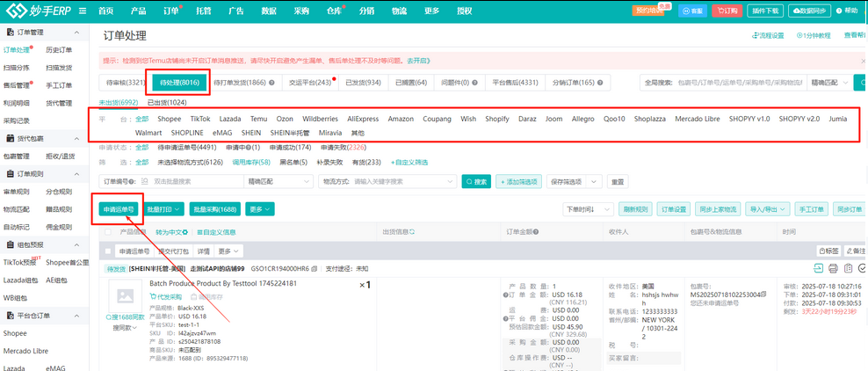Copy package number MS20250718102253004

coord(764,295)
